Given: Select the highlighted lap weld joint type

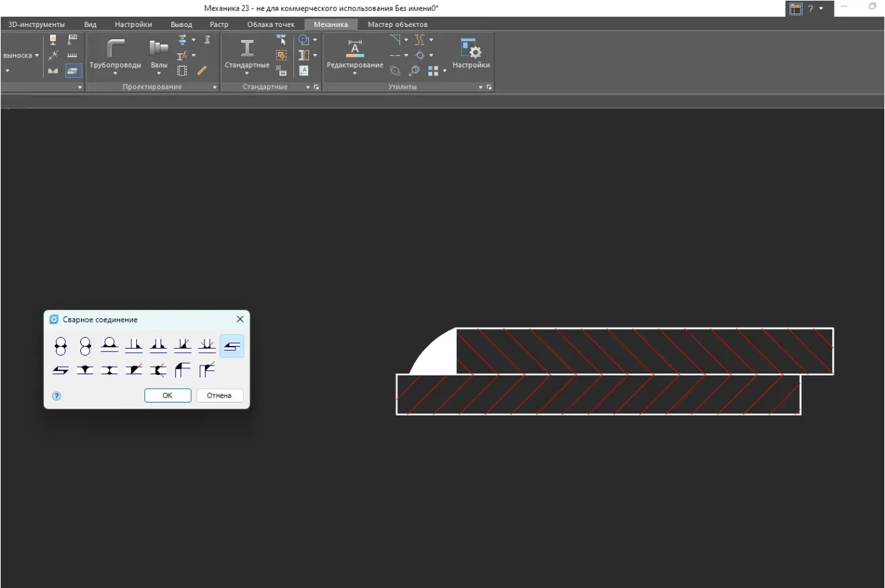Looking at the screenshot, I should click(x=231, y=347).
